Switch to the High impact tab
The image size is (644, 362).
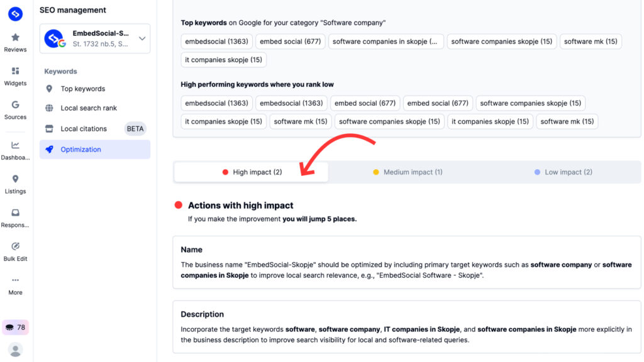(x=251, y=172)
